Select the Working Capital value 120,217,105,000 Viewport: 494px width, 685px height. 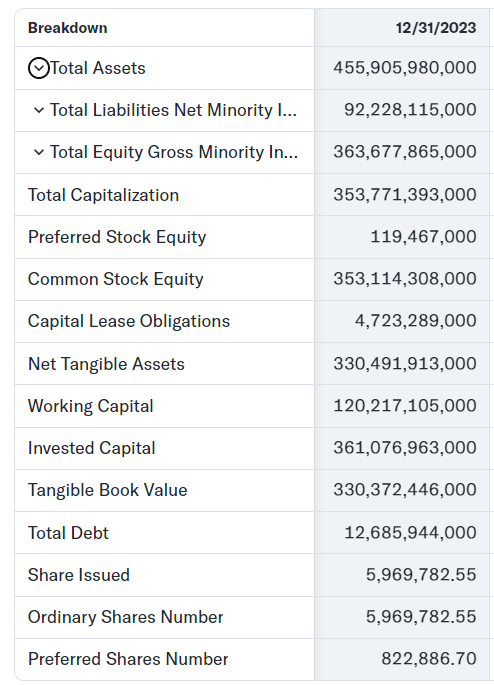(x=405, y=405)
